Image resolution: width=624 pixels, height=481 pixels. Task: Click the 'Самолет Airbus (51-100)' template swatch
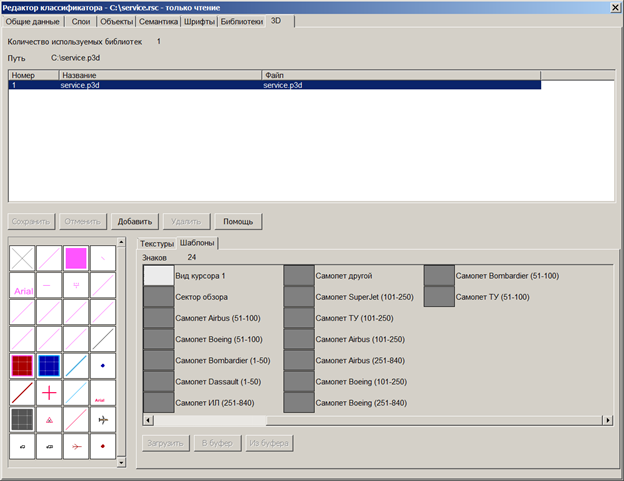point(158,318)
